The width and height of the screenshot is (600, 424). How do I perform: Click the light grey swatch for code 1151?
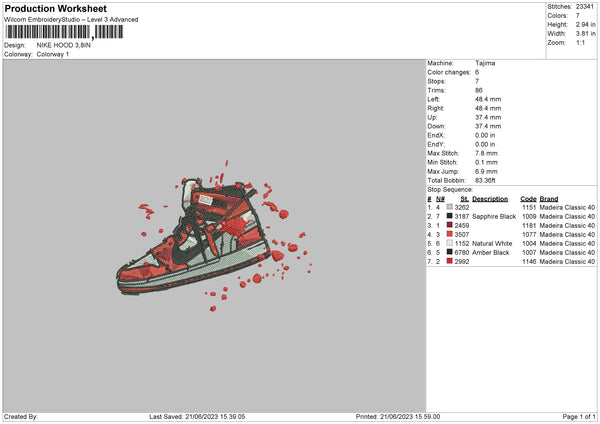point(450,207)
